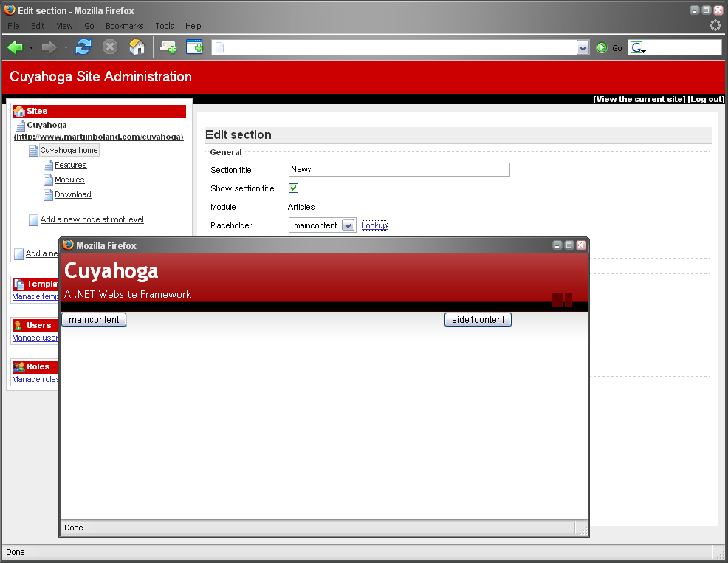The height and width of the screenshot is (563, 728).
Task: Open the View menu
Action: [64, 26]
